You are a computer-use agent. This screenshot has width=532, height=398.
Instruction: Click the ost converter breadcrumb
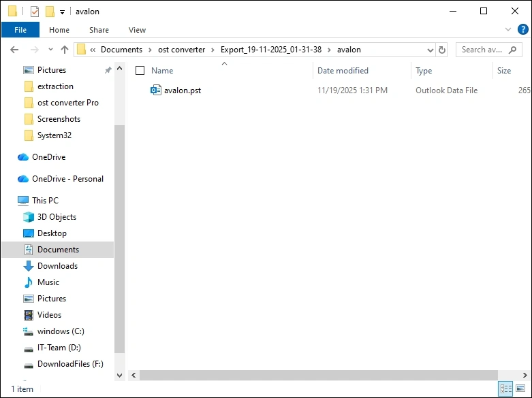(x=181, y=50)
